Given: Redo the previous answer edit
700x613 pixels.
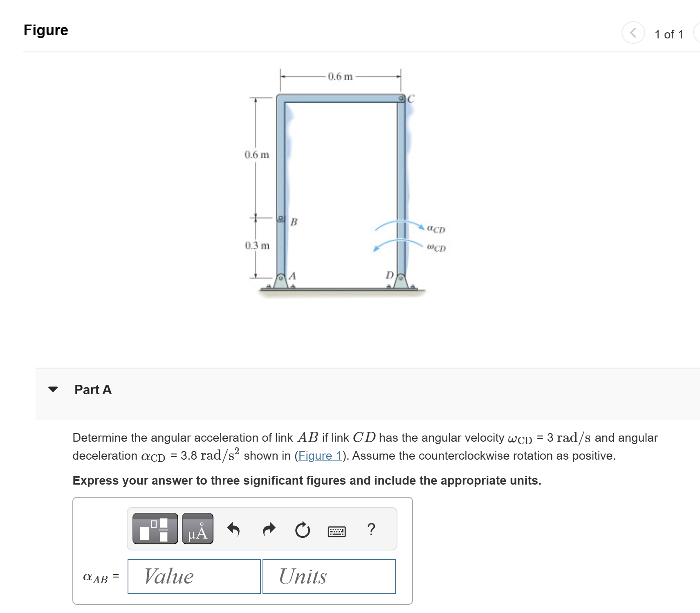Looking at the screenshot, I should pyautogui.click(x=269, y=530).
